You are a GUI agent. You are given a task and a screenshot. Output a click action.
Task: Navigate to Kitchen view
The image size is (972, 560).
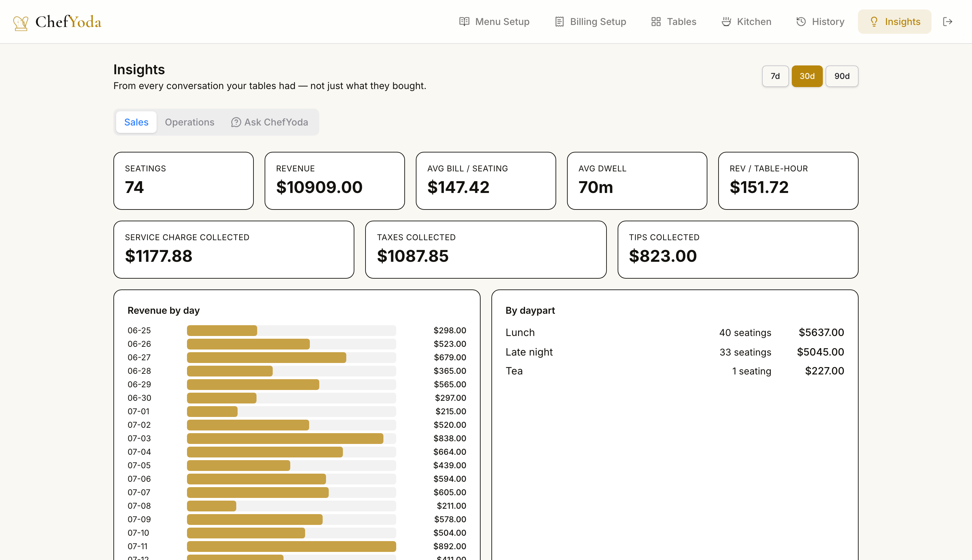click(746, 22)
